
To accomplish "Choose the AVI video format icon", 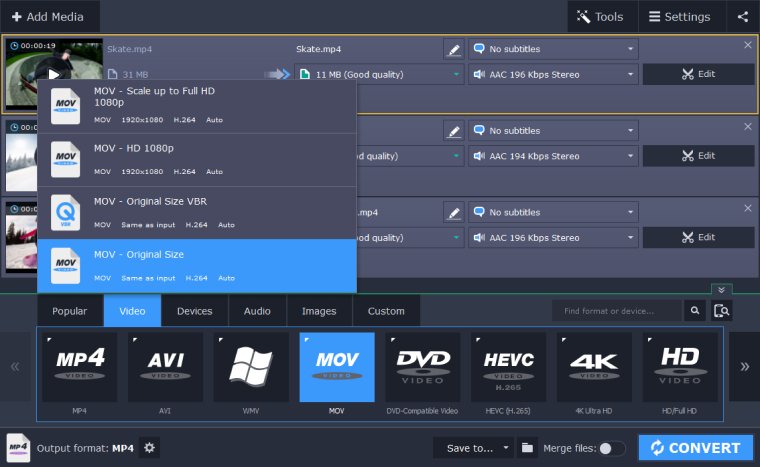I will tap(165, 367).
